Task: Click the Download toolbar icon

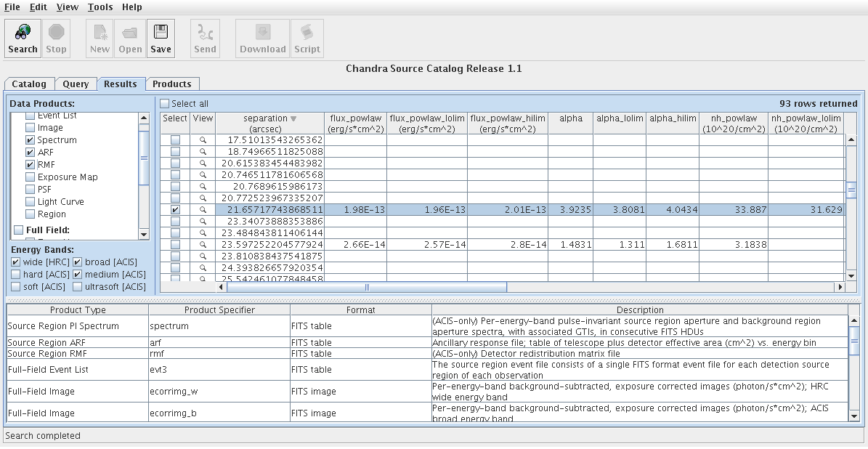Action: [x=262, y=33]
